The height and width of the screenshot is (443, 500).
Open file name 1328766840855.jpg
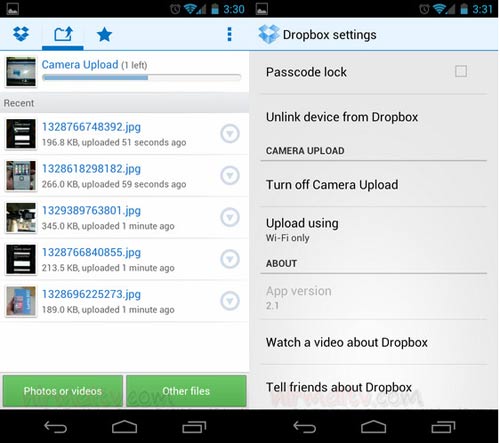click(91, 252)
